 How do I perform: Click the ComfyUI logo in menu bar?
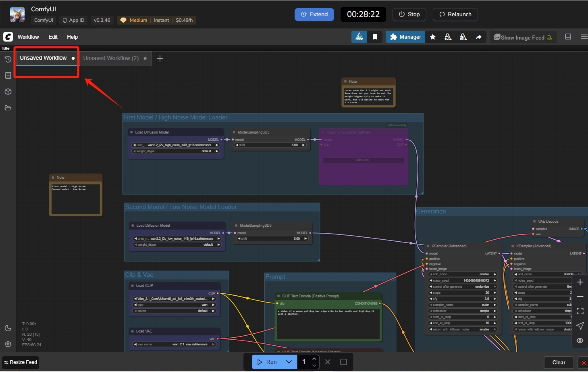[8, 37]
